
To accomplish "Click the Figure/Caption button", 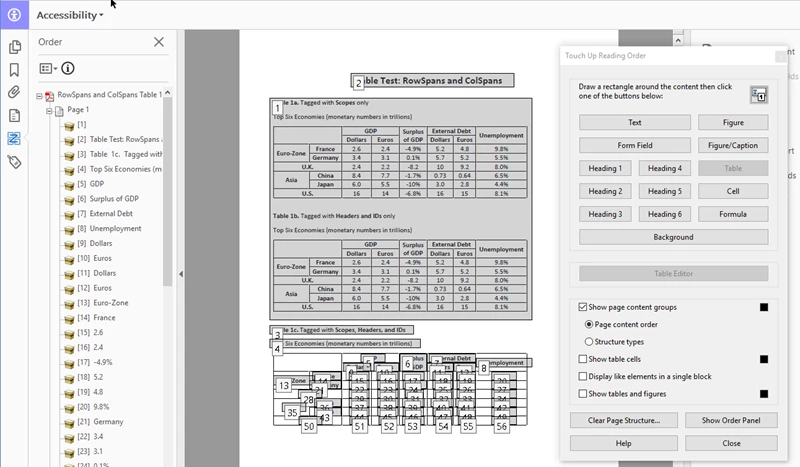I will click(733, 145).
